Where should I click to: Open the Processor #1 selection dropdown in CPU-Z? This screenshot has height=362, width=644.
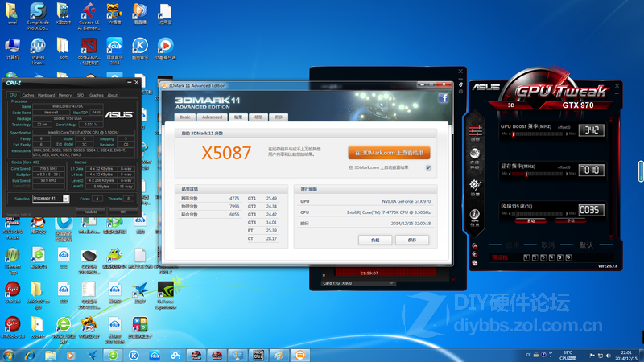pos(51,198)
